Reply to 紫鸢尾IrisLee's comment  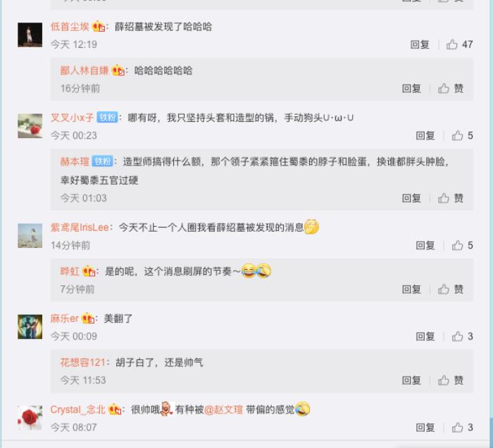coord(425,245)
